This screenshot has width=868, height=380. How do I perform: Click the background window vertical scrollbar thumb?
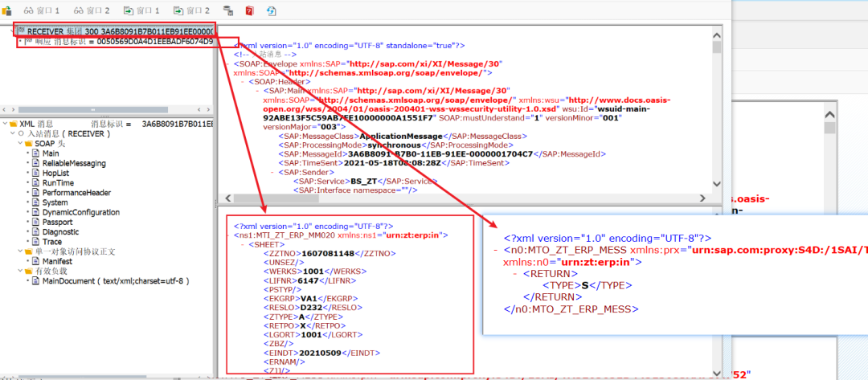[x=829, y=129]
